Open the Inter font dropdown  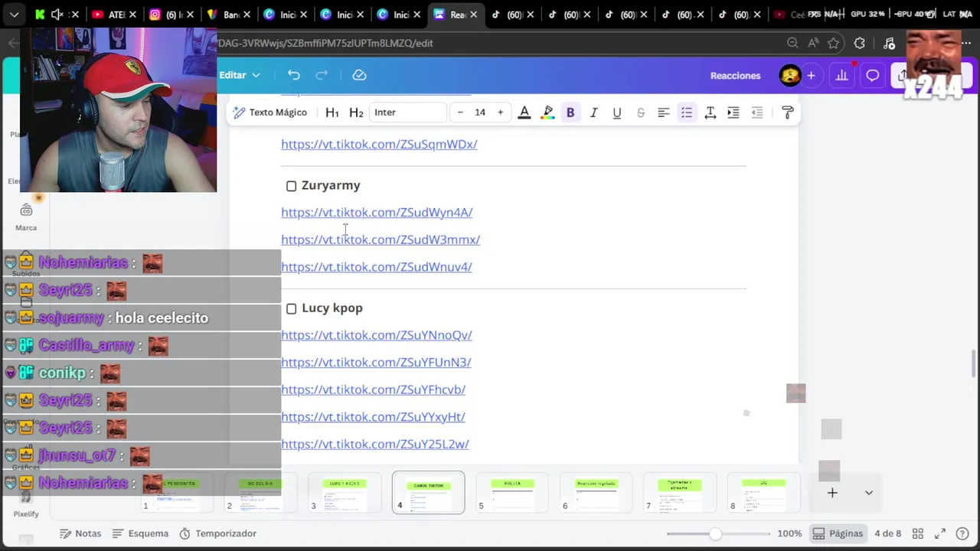click(x=407, y=112)
